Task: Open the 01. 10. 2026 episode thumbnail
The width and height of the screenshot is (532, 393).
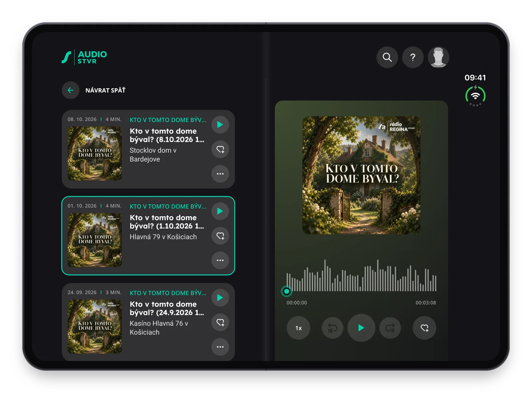Action: click(x=95, y=240)
